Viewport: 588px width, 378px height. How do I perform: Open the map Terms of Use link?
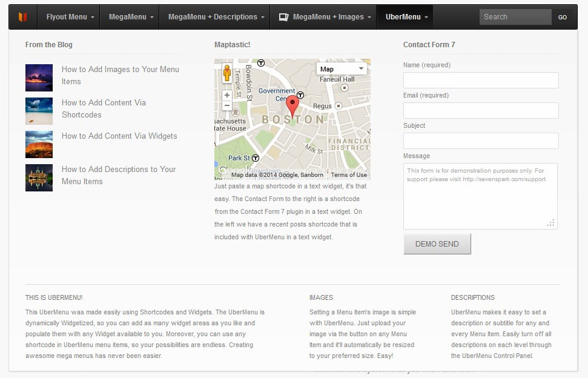coord(349,174)
